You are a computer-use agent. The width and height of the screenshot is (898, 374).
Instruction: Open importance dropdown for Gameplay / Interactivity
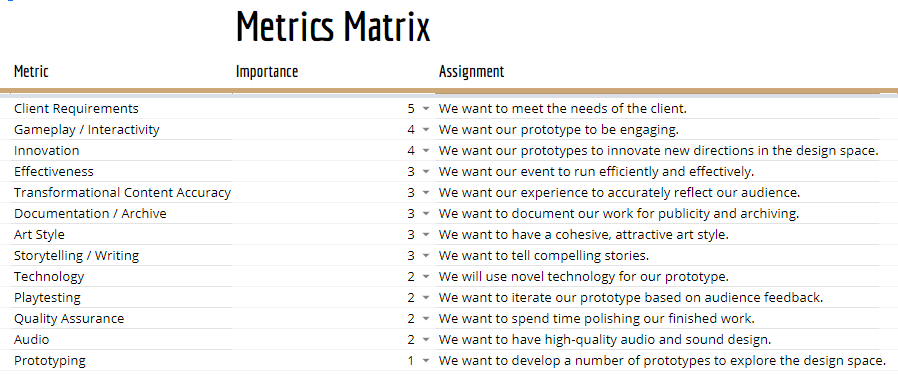pos(426,130)
